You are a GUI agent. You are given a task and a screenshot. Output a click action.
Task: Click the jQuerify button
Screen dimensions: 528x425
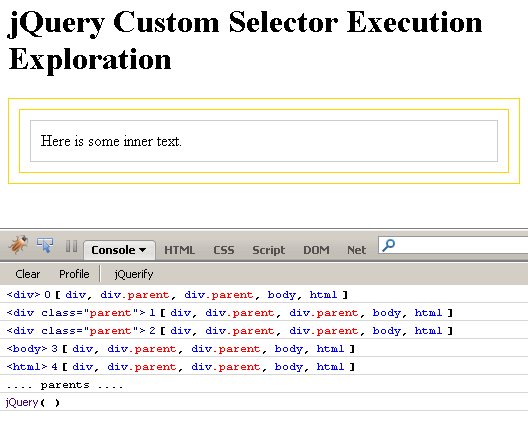(134, 274)
